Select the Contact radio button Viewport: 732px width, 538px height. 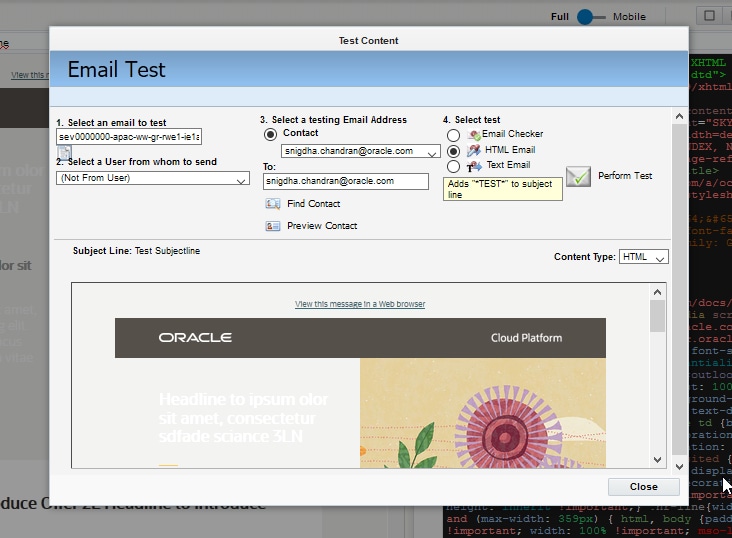[270, 134]
